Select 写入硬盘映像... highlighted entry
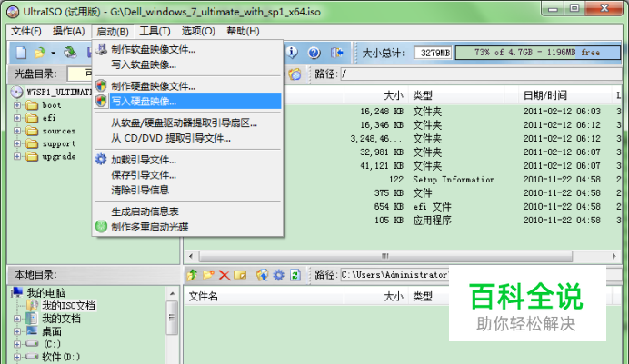Viewport: 629px width, 364px height. (188, 102)
